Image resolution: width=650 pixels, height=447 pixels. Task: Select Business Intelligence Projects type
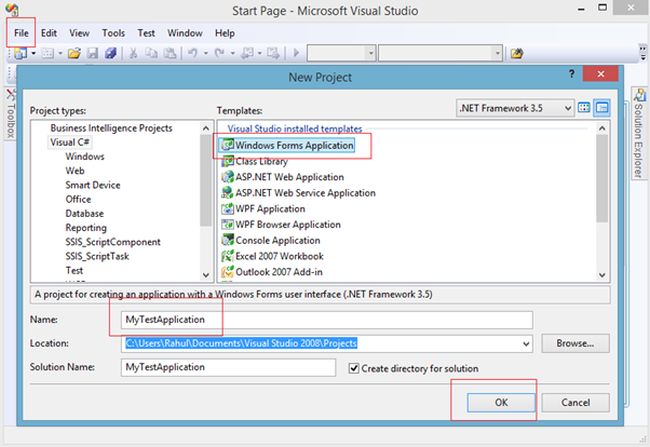pos(111,128)
